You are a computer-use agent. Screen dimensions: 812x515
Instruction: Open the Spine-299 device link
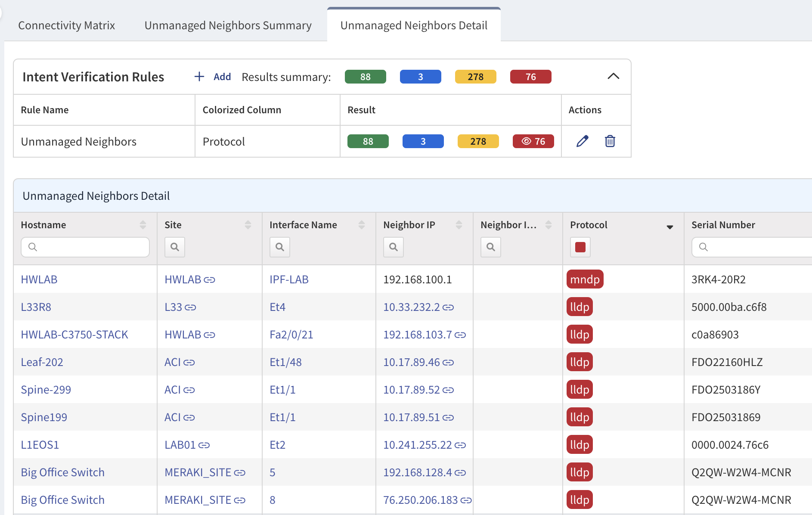[x=46, y=390]
